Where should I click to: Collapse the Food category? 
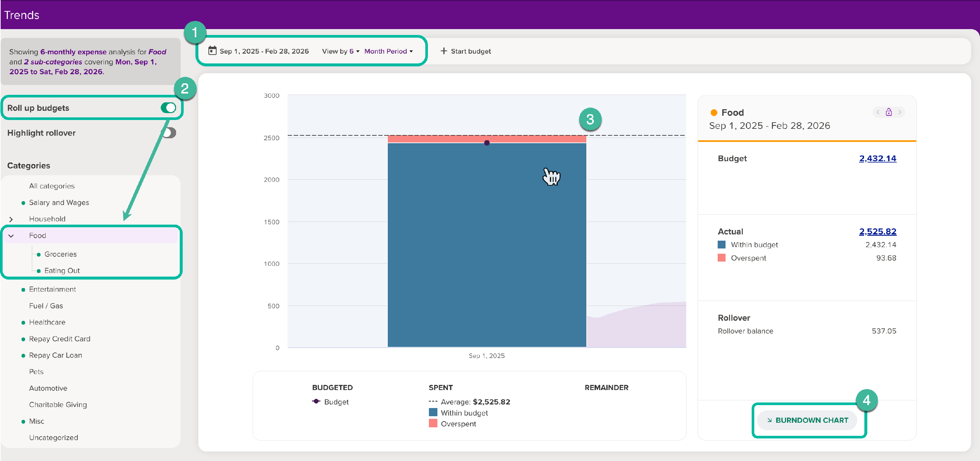(x=11, y=236)
